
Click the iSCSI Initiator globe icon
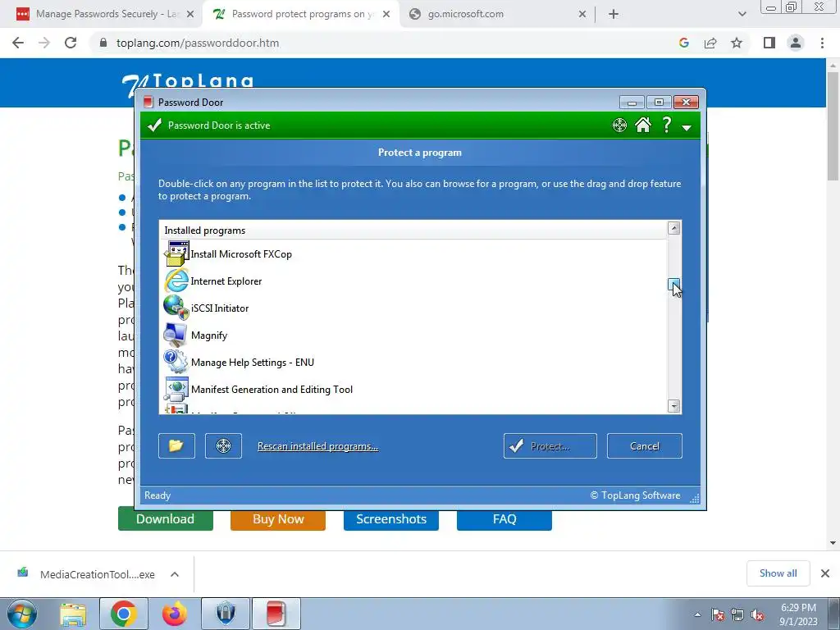176,308
